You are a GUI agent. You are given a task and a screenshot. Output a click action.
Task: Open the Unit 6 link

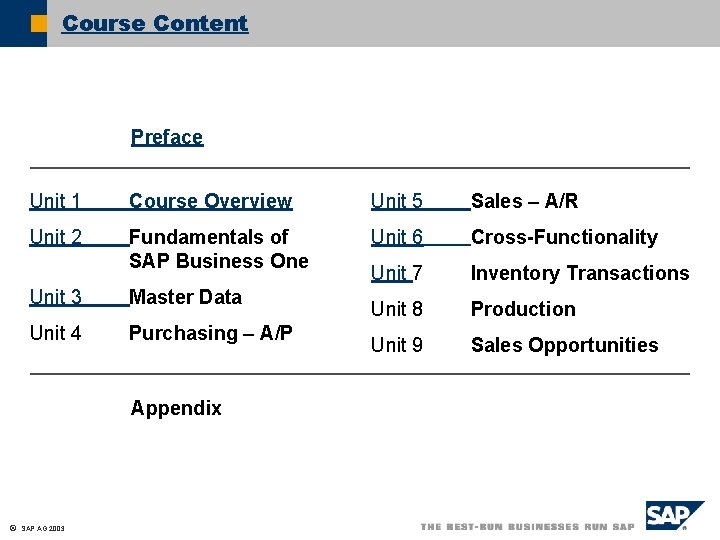point(397,237)
